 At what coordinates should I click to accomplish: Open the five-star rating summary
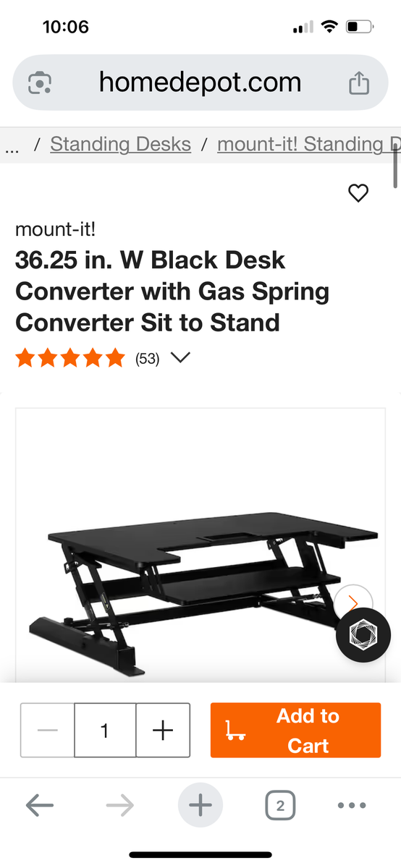point(70,358)
